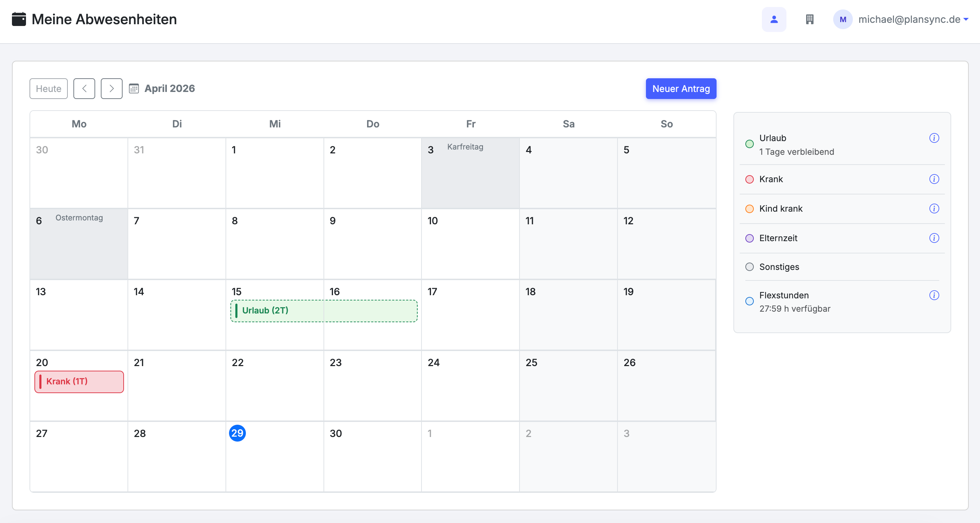Select the Krank radio circle

(749, 179)
